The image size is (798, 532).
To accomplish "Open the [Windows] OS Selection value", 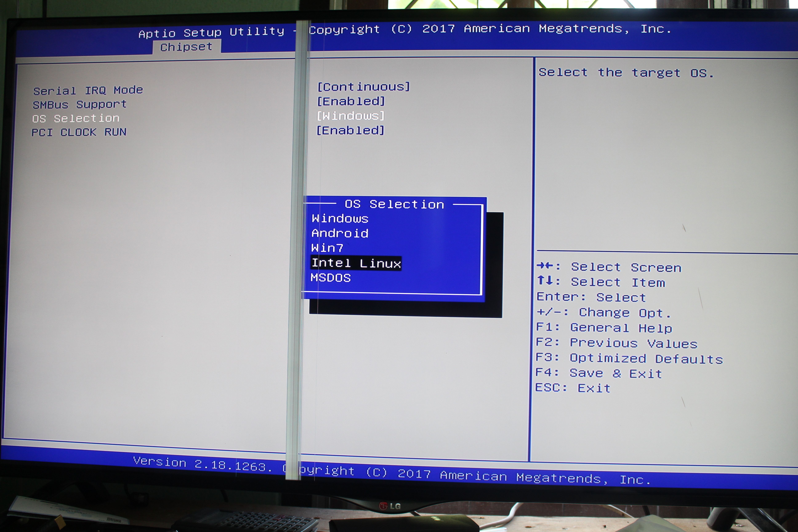I will point(351,116).
